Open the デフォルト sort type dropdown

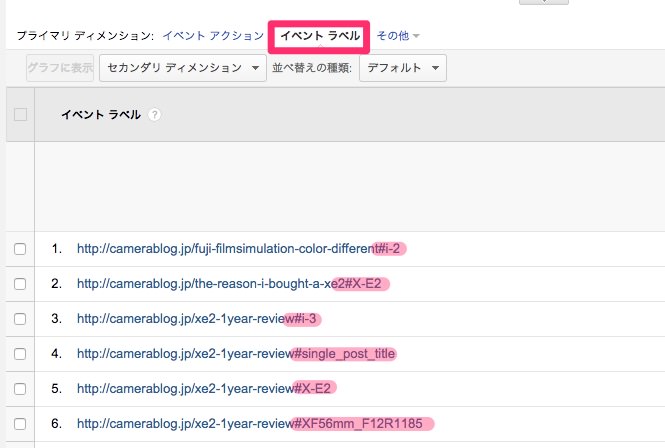pos(402,68)
